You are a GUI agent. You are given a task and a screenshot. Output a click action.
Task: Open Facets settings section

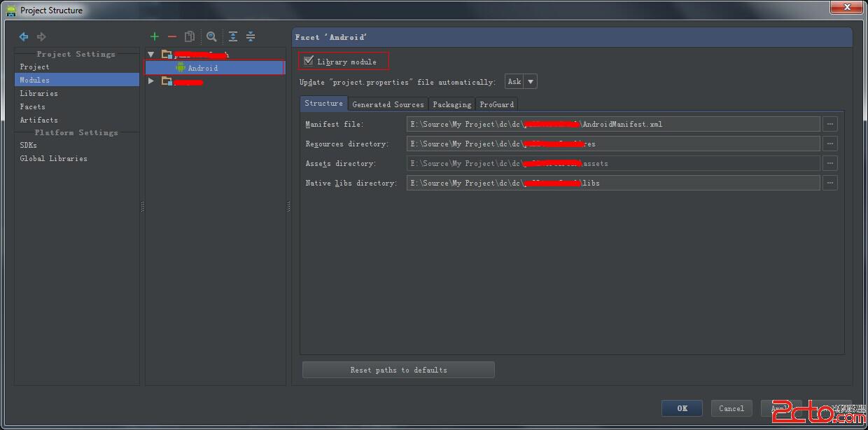[x=32, y=106]
